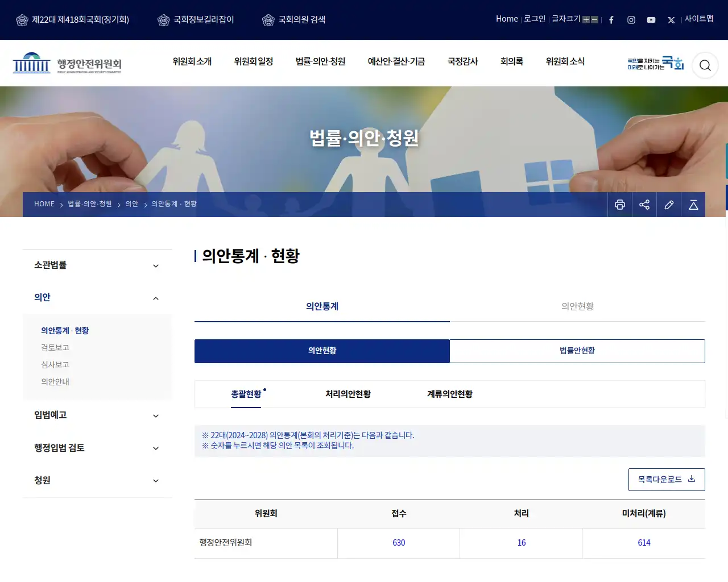Screen dimensions: 728x582
Task: Switch to the 의안현황 top tab
Action: (x=577, y=306)
